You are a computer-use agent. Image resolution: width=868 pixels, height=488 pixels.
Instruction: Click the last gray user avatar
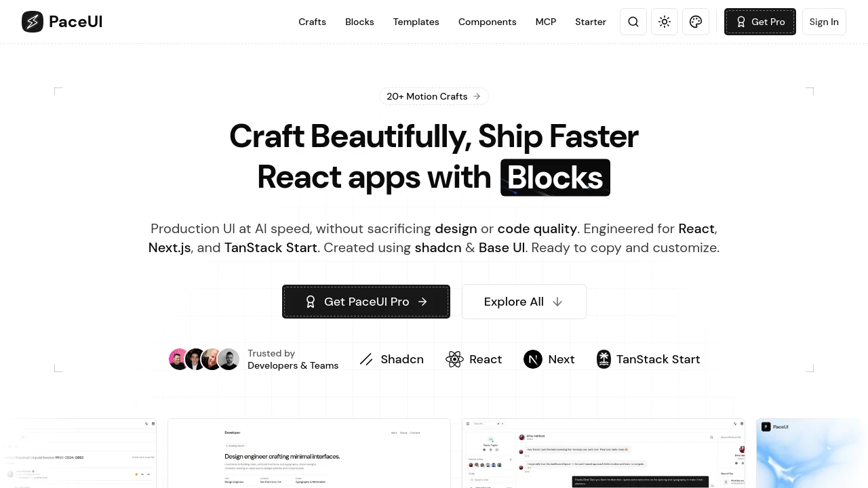tap(229, 359)
